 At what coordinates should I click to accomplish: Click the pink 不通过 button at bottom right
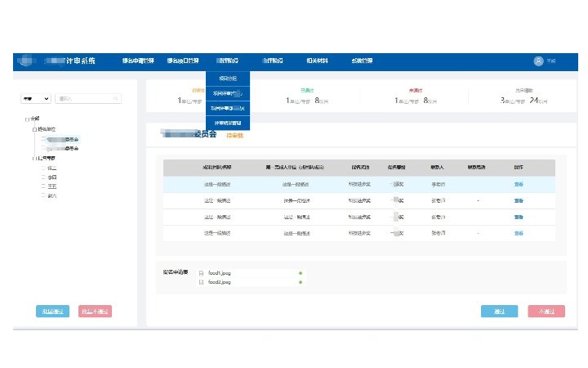pyautogui.click(x=546, y=312)
